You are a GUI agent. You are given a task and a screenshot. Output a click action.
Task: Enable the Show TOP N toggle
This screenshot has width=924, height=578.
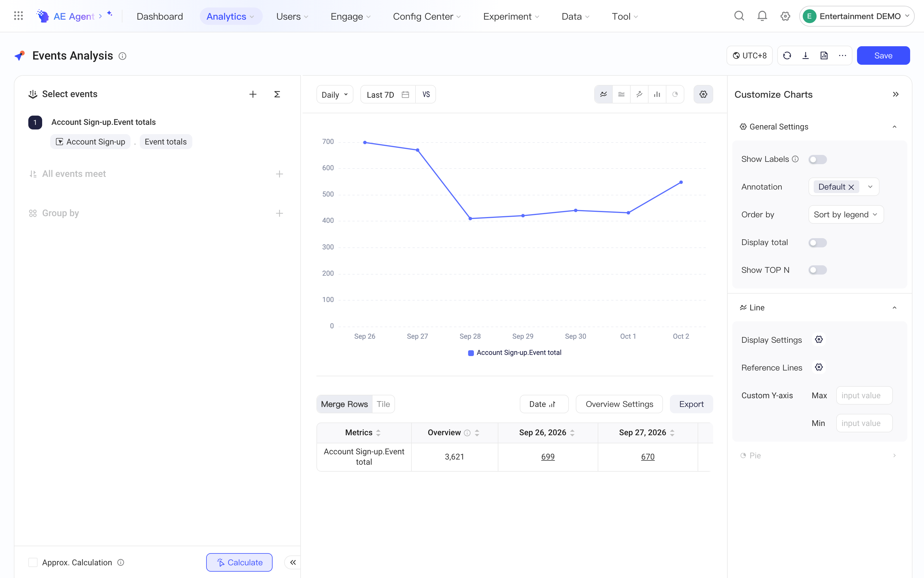click(817, 270)
